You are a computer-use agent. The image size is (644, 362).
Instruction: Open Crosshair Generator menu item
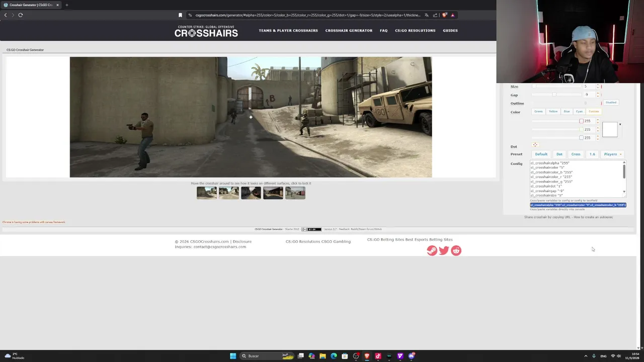pos(349,31)
